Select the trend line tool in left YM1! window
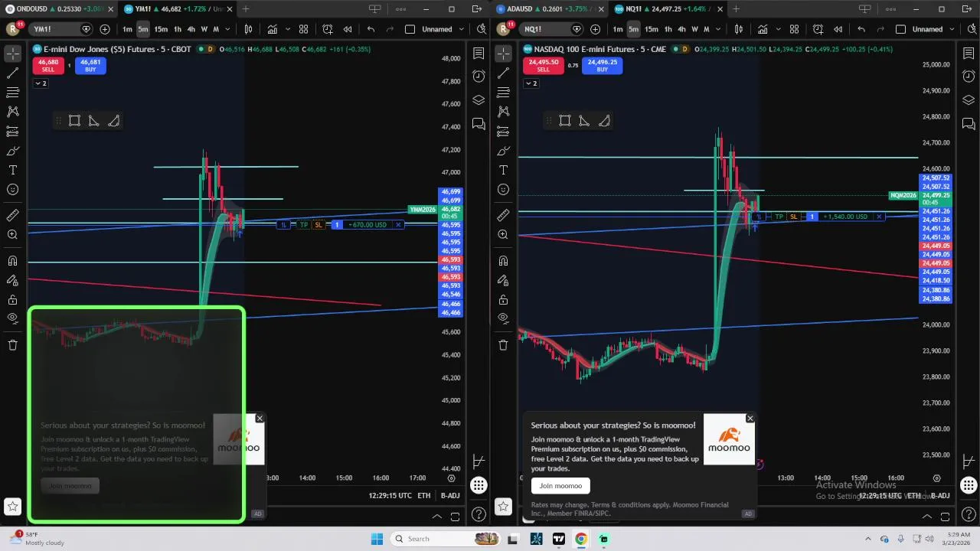980x551 pixels. point(12,73)
